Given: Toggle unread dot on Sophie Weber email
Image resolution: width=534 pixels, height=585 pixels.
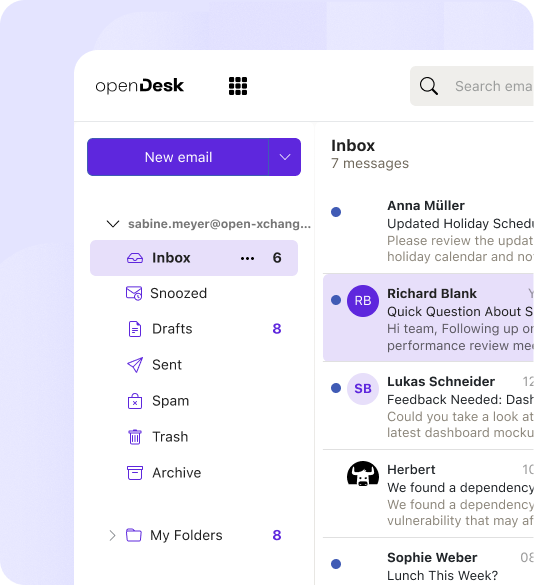Looking at the screenshot, I should pyautogui.click(x=336, y=564).
